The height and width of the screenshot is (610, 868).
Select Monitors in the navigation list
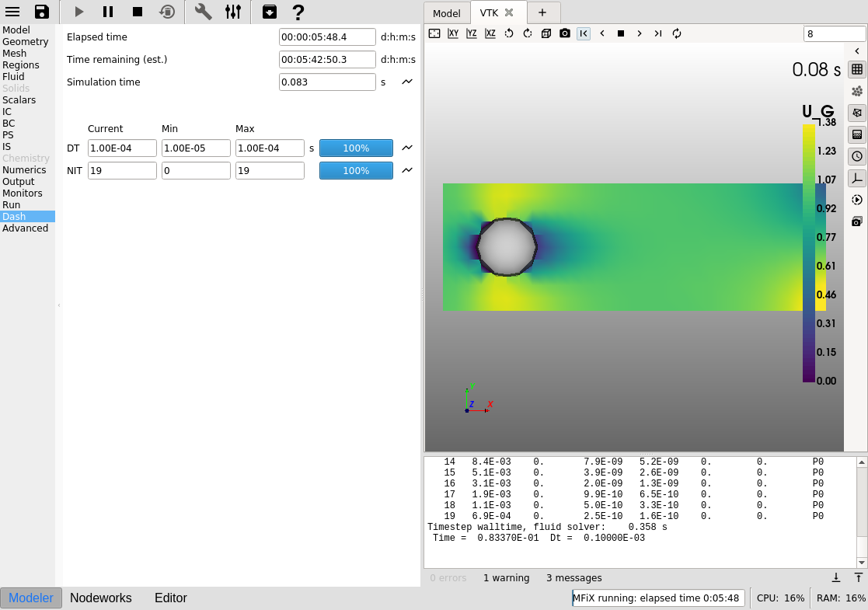22,193
